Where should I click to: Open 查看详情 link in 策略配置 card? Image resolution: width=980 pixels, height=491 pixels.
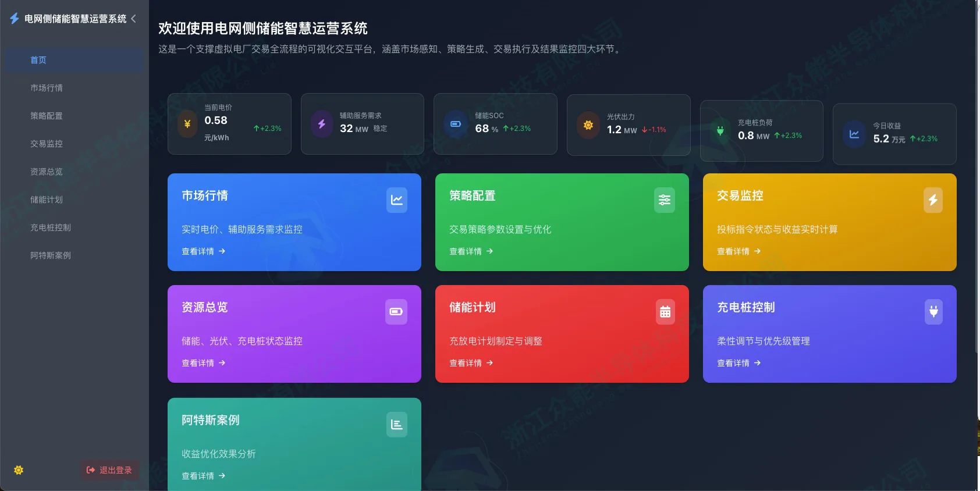pyautogui.click(x=471, y=251)
